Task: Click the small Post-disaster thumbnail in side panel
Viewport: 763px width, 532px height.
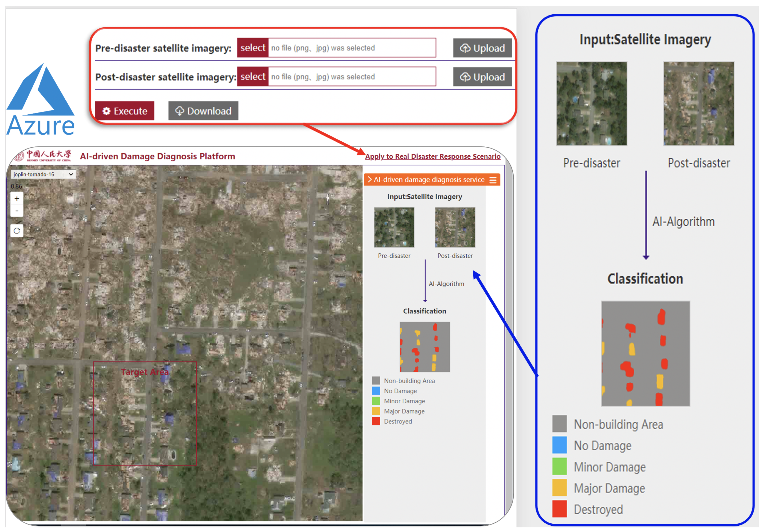Action: point(455,227)
